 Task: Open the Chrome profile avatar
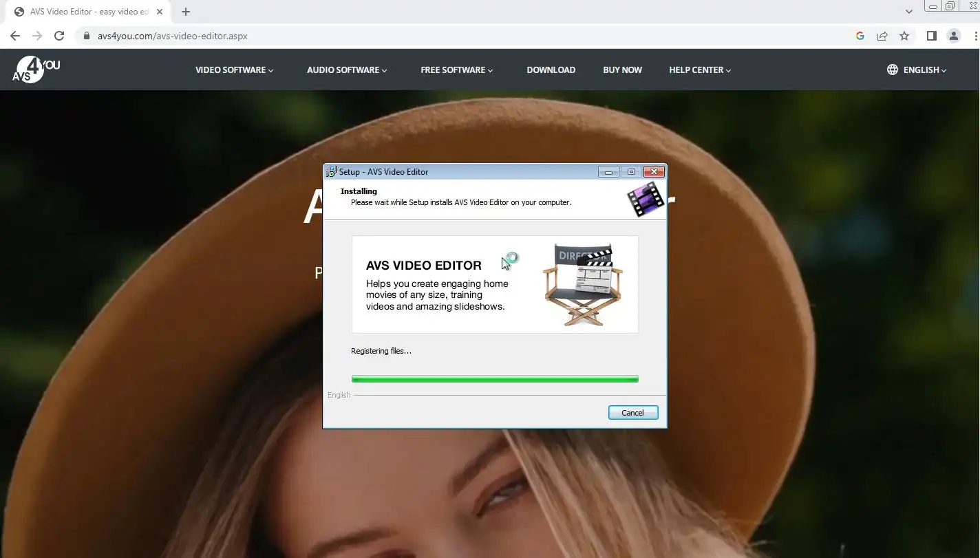[954, 36]
